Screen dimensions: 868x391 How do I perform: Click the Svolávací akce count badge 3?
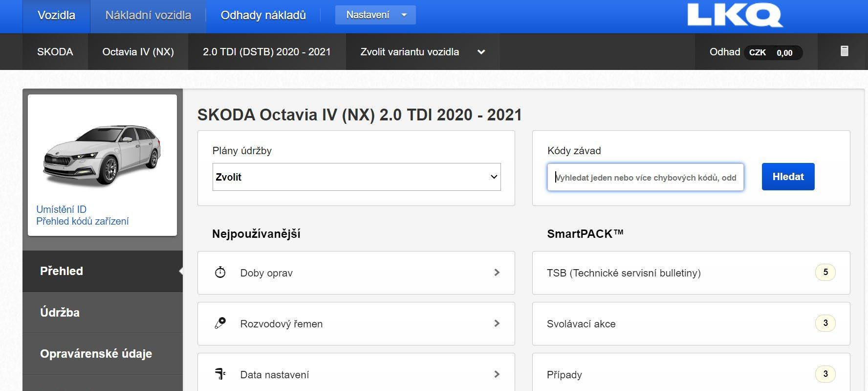(x=825, y=323)
